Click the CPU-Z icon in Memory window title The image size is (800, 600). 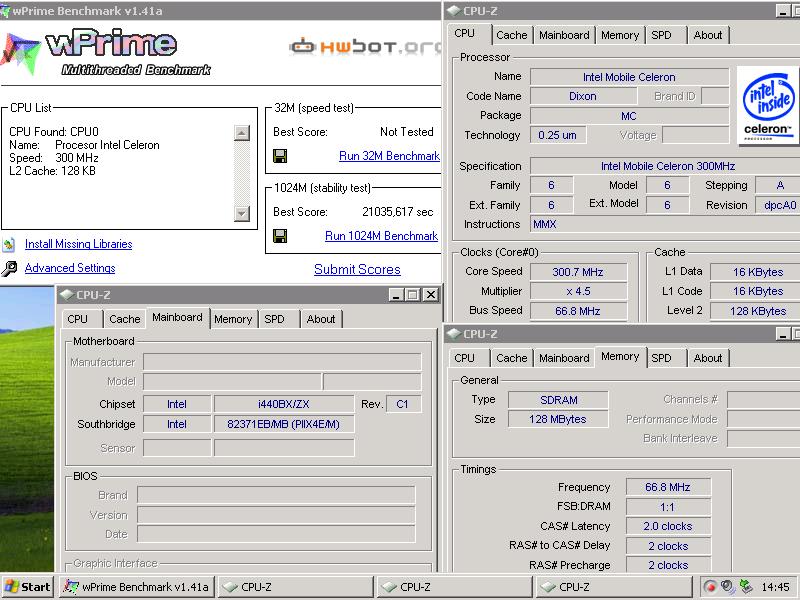pyautogui.click(x=454, y=334)
